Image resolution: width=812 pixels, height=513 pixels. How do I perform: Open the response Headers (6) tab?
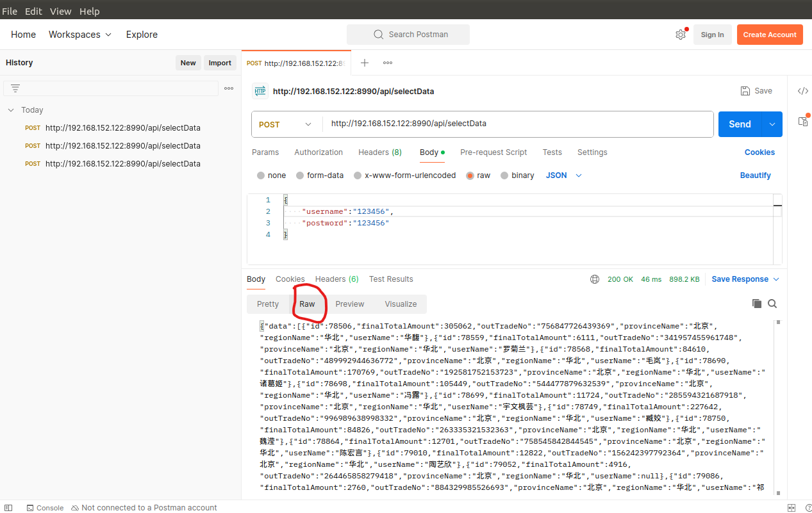coord(337,279)
